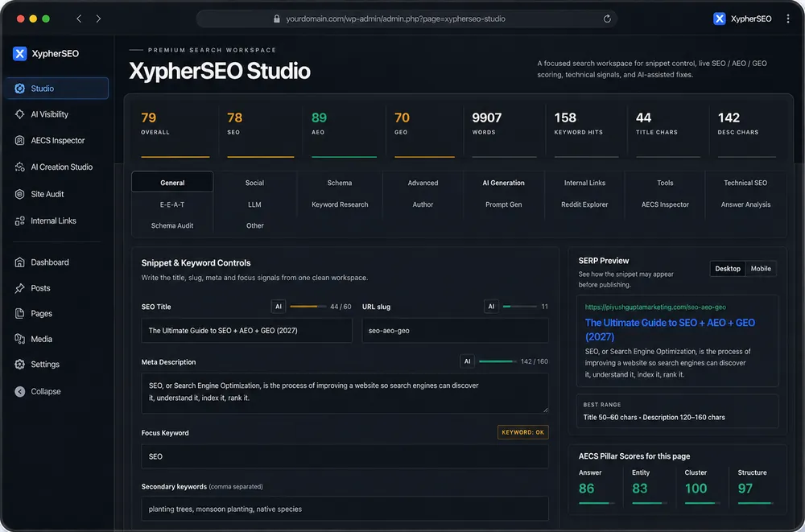Open the Social tab

click(254, 183)
